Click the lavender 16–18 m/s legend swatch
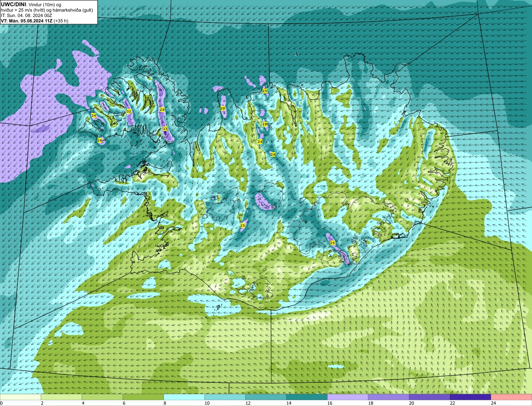This screenshot has width=532, height=406. (348, 397)
